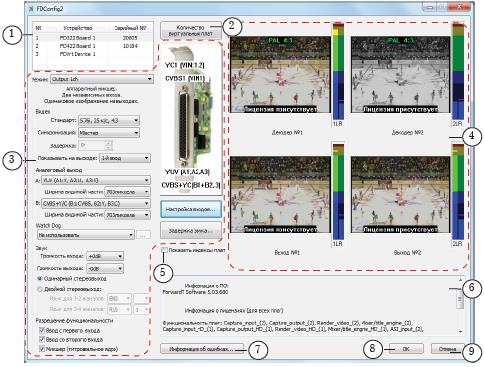Image resolution: width=484 pixels, height=367 pixels.
Task: Select the Decoder №2 grayscale preview
Action: tap(400, 75)
